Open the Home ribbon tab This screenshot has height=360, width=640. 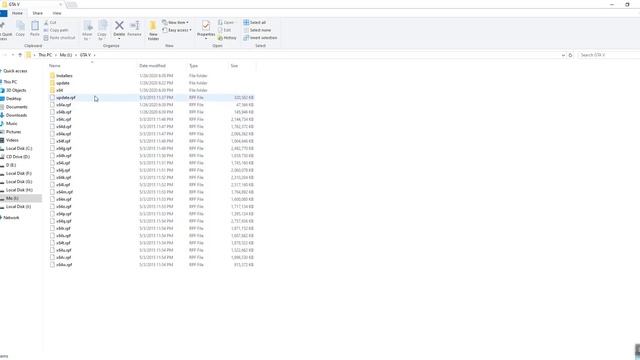coord(17,13)
